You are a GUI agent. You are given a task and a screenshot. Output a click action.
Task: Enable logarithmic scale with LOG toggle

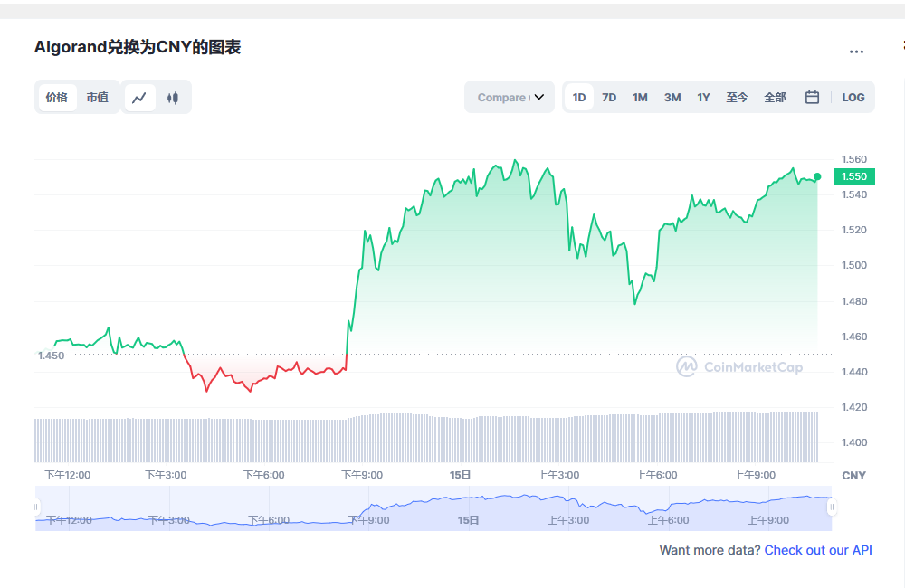pyautogui.click(x=853, y=97)
